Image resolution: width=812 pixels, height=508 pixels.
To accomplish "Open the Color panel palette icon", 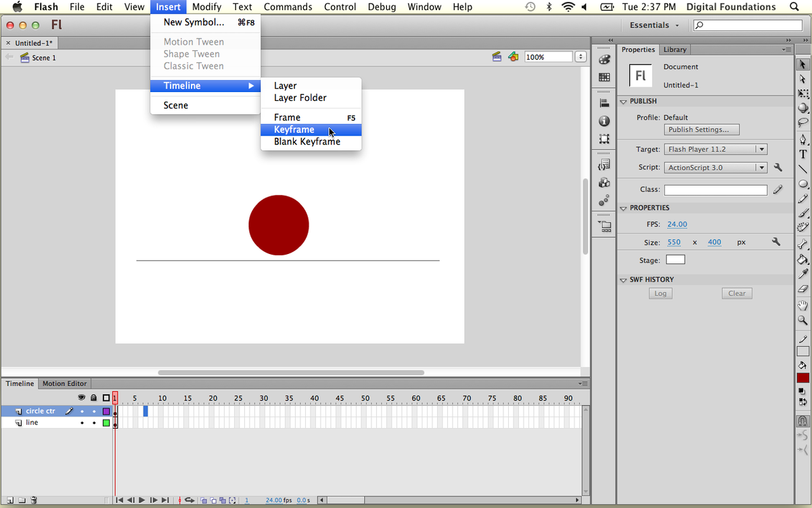I will coord(604,60).
